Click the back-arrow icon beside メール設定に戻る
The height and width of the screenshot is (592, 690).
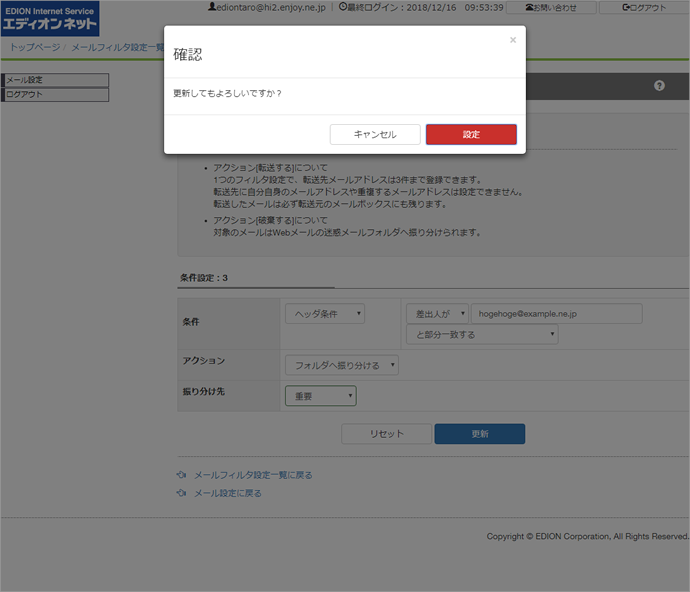click(181, 493)
